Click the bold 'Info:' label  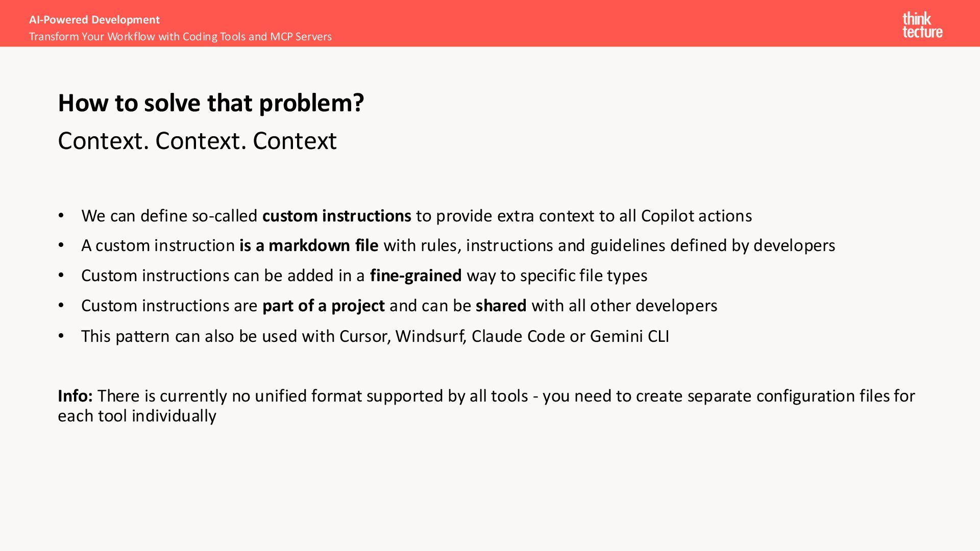[x=75, y=396]
